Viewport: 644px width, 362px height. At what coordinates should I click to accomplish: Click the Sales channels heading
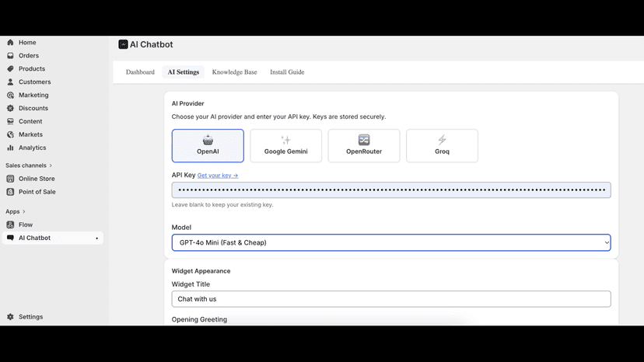coord(26,165)
